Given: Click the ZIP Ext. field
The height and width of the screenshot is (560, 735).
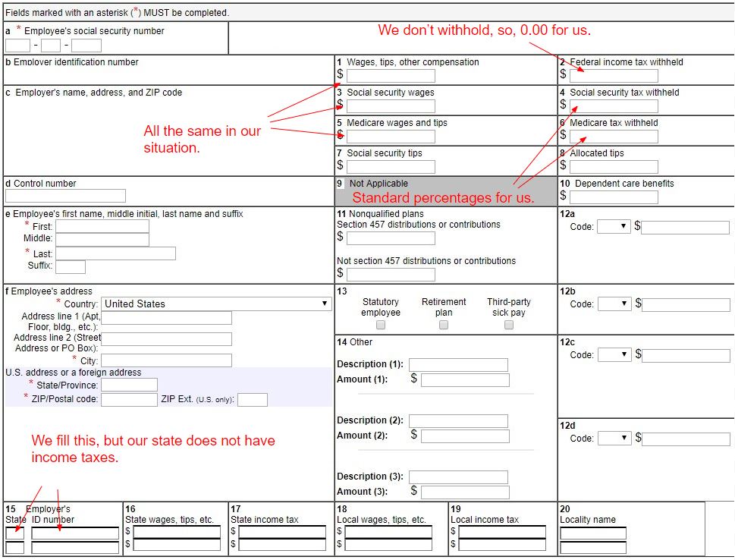Looking at the screenshot, I should point(252,400).
